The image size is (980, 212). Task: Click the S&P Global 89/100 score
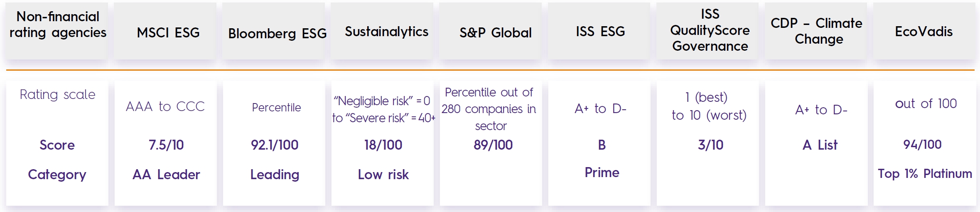(493, 145)
